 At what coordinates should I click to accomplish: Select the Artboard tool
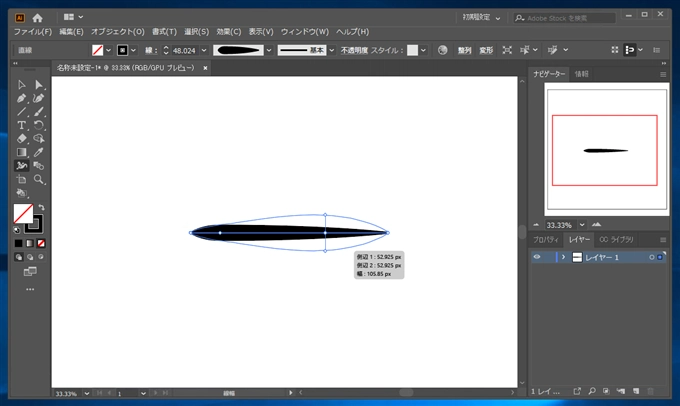coord(21,179)
